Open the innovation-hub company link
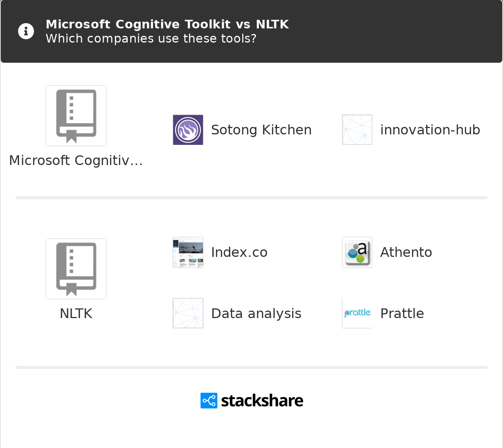The image size is (503, 448). pyautogui.click(x=430, y=130)
